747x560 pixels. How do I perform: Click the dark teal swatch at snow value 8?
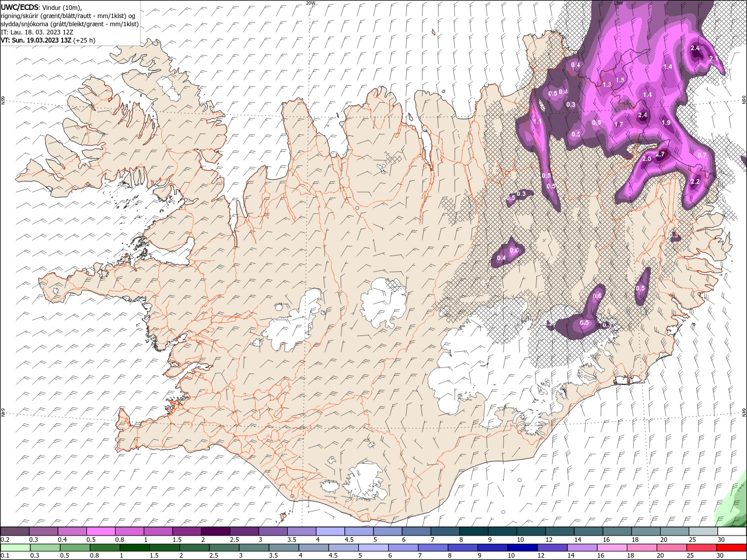[x=473, y=531]
